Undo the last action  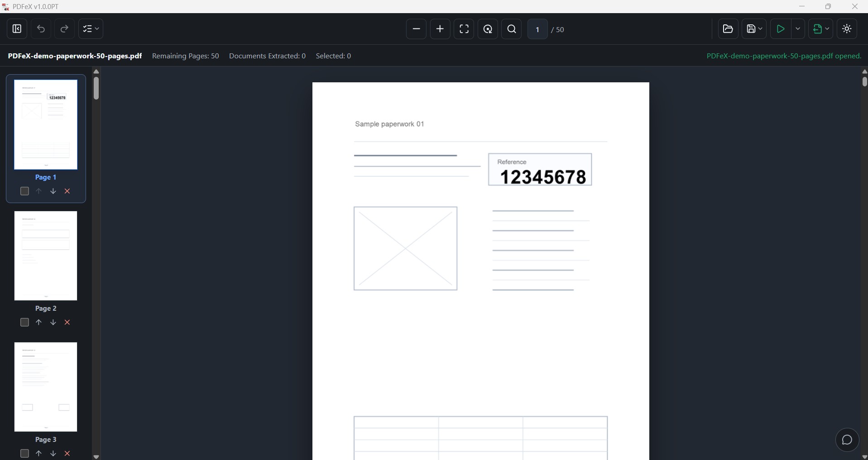click(x=41, y=29)
